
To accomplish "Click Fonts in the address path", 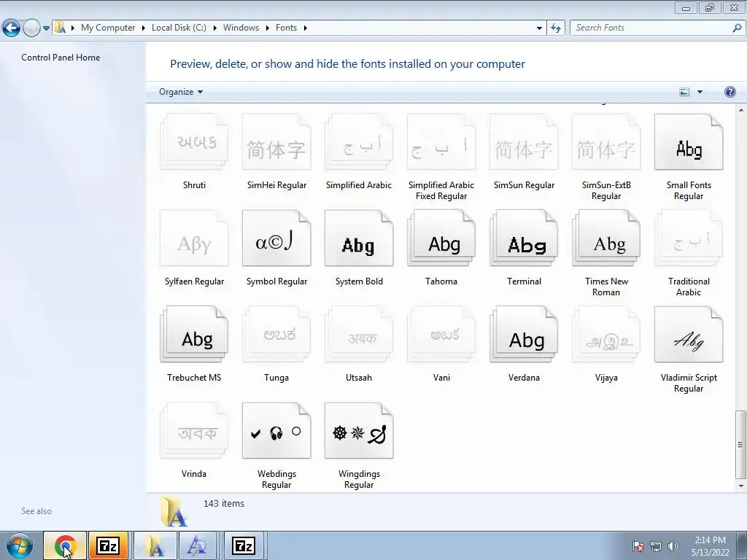I will [286, 28].
